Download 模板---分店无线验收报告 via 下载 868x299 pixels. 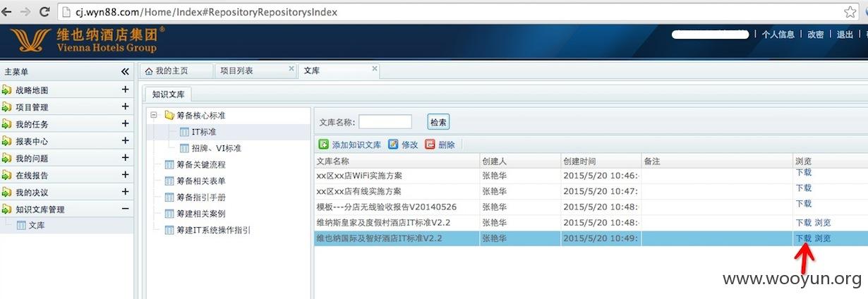803,204
